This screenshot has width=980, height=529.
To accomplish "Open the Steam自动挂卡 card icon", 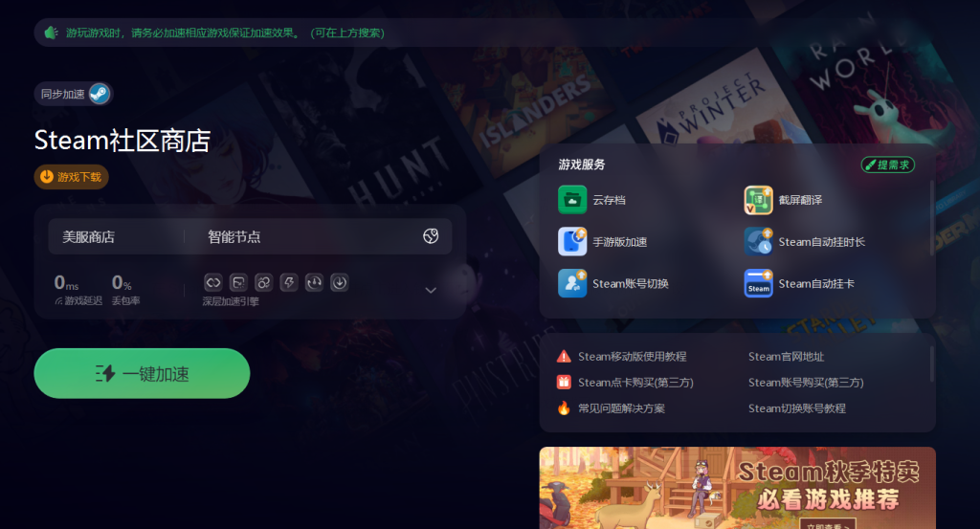I will click(x=758, y=283).
